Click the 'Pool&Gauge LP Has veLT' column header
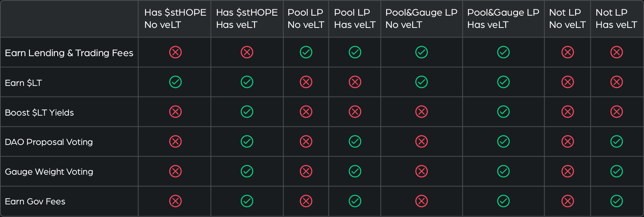This screenshot has height=217, width=644. click(x=503, y=19)
